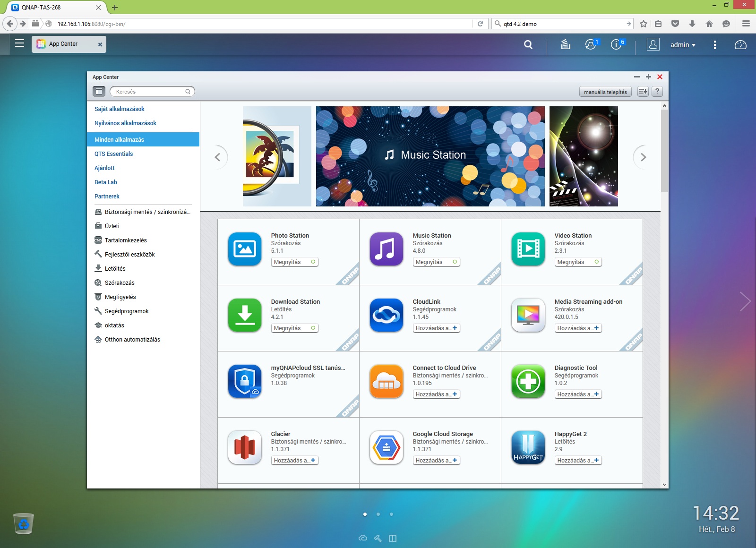Click the Music Station app icon

tap(387, 249)
